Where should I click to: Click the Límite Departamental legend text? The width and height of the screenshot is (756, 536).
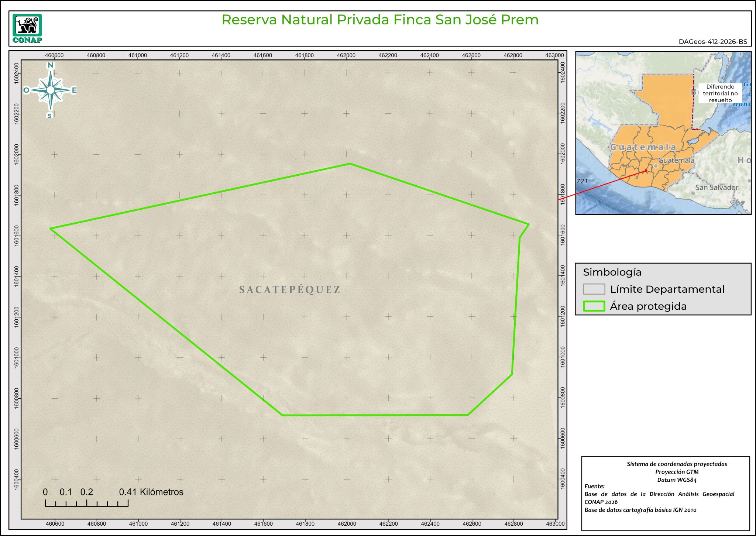pyautogui.click(x=667, y=289)
